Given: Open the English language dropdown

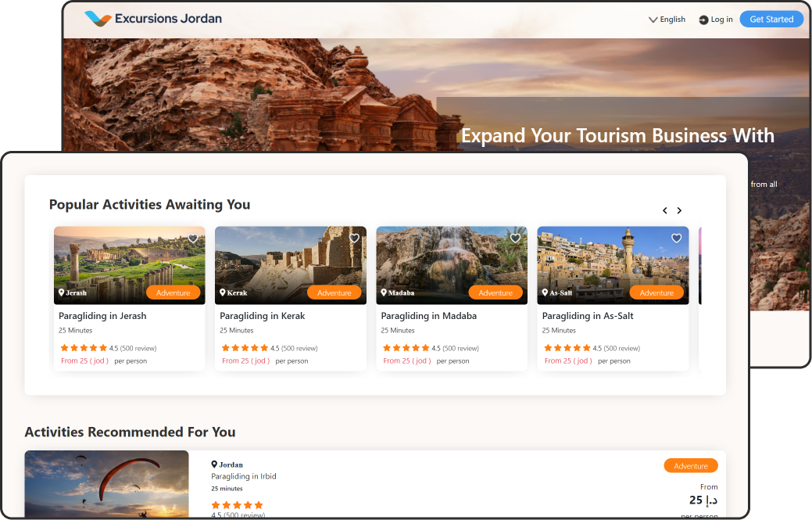Looking at the screenshot, I should (x=667, y=20).
